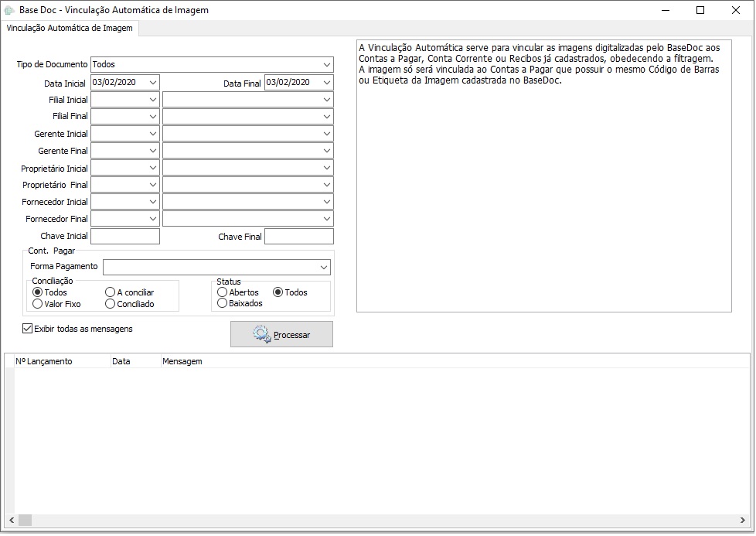Click the Base Doc app icon in title bar
This screenshot has width=756, height=536.
9,11
